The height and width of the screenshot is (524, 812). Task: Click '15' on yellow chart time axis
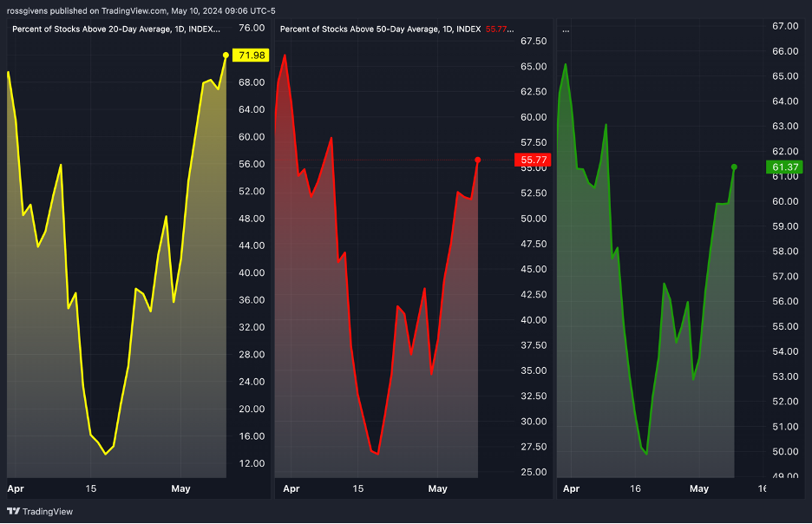tap(90, 488)
